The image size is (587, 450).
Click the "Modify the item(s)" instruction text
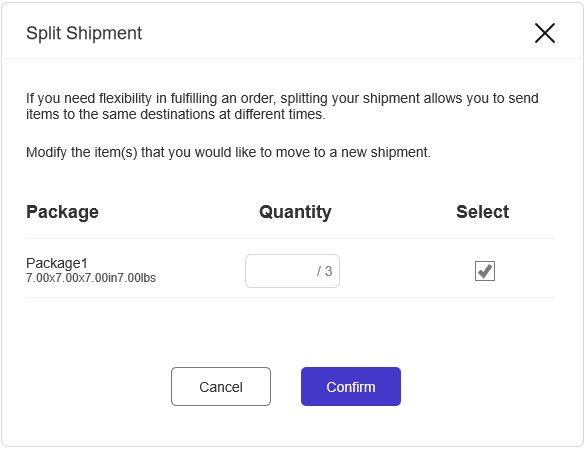(228, 152)
